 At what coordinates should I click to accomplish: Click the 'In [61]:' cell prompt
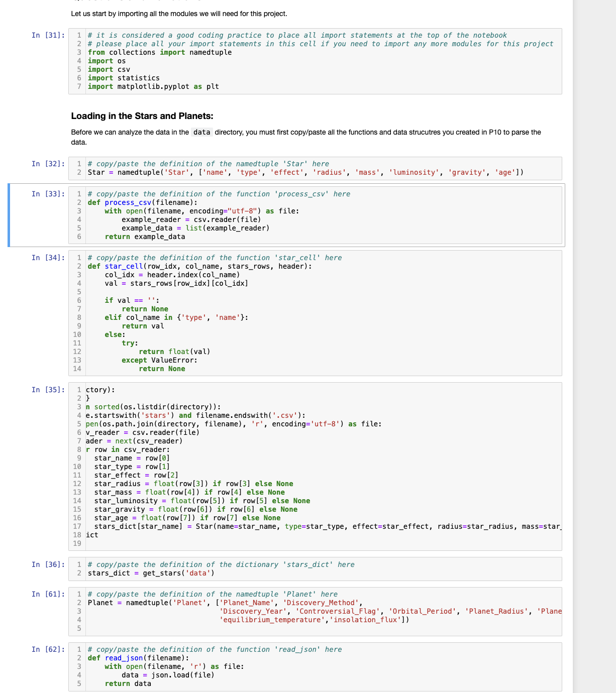click(48, 594)
